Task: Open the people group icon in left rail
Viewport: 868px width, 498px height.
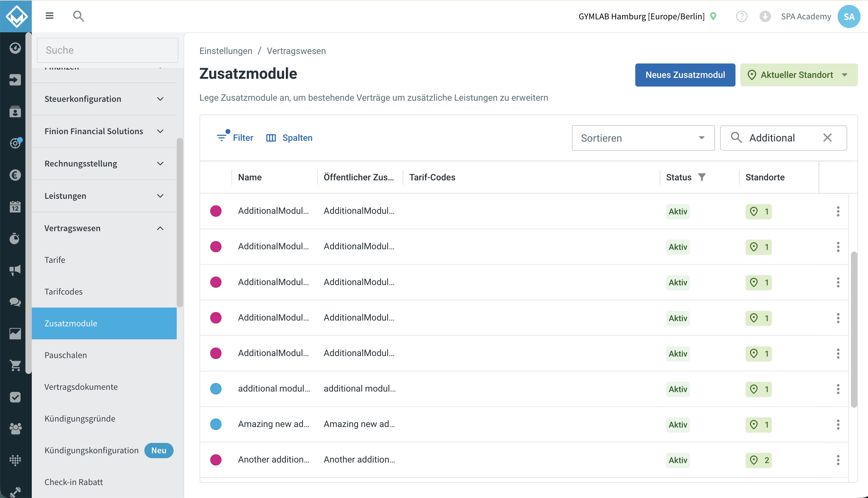Action: [15, 428]
